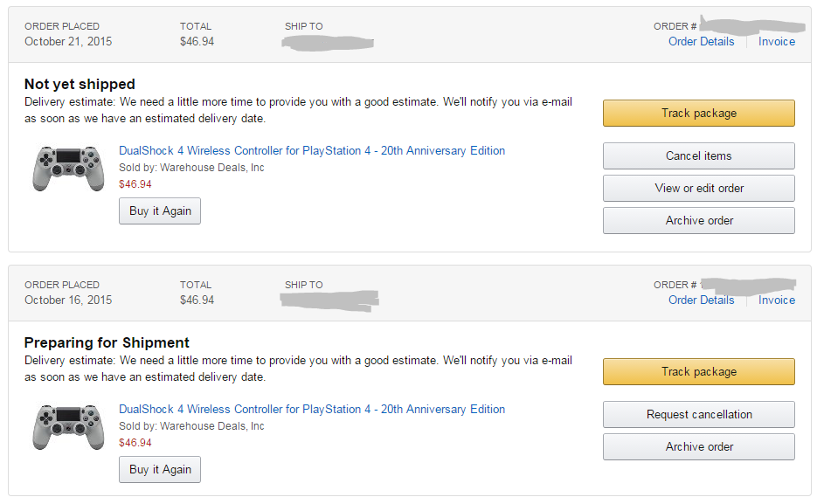Archive the October 16 order
This screenshot has width=817, height=504.
(699, 446)
